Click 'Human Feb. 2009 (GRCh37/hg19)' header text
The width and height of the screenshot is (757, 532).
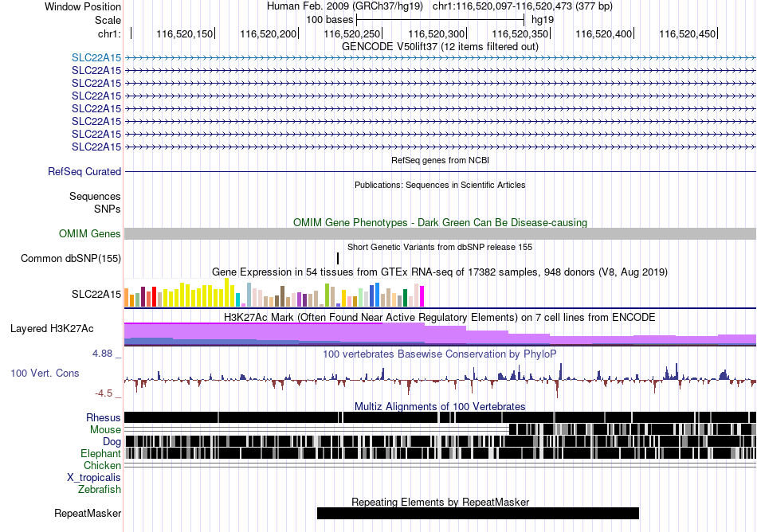345,6
